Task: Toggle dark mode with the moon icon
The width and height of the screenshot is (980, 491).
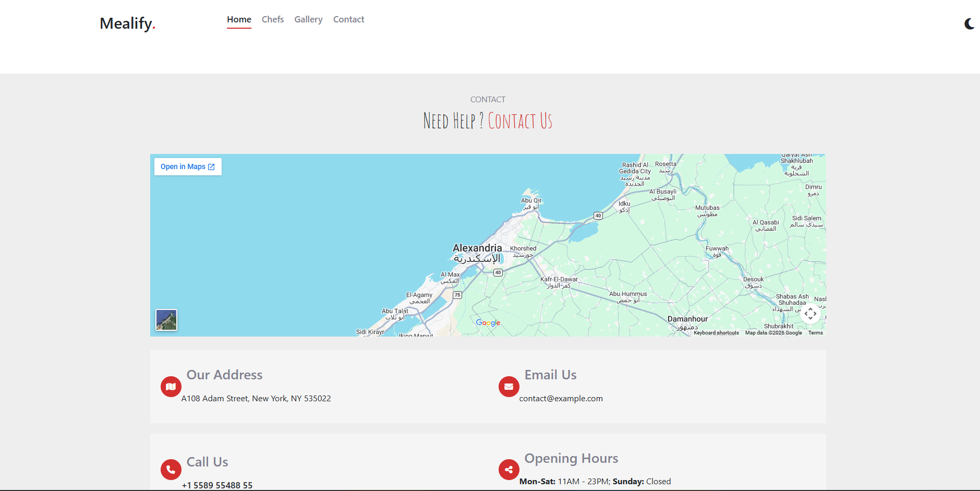Action: (x=969, y=24)
